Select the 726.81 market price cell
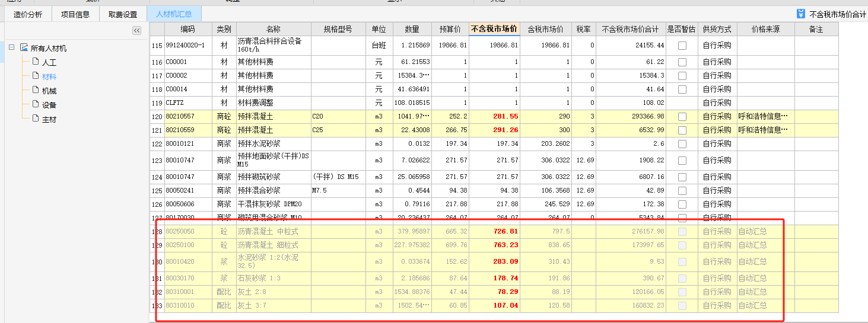Screen dimensions: 868x323 click(494, 231)
